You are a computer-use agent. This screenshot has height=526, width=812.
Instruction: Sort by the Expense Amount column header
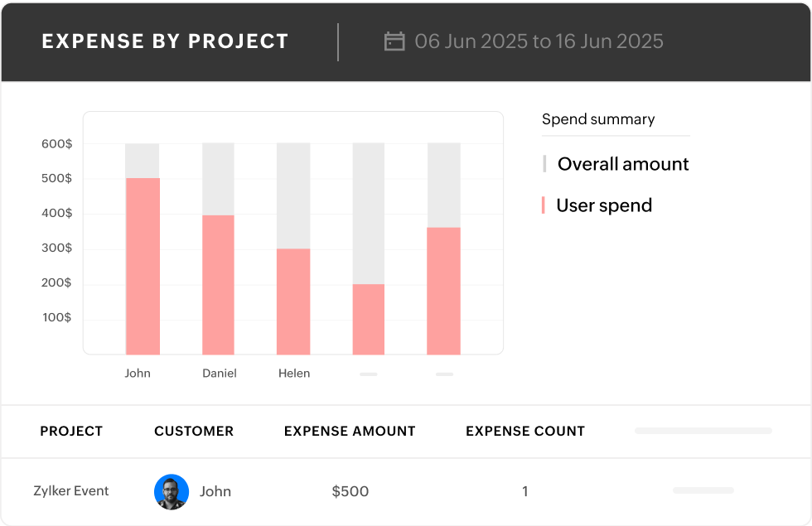click(350, 431)
